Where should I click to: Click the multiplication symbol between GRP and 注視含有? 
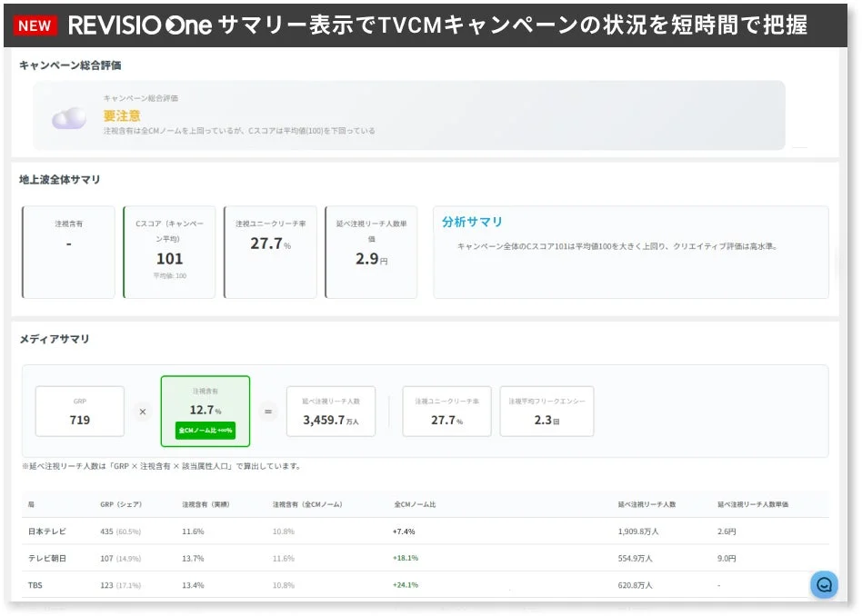click(x=143, y=412)
